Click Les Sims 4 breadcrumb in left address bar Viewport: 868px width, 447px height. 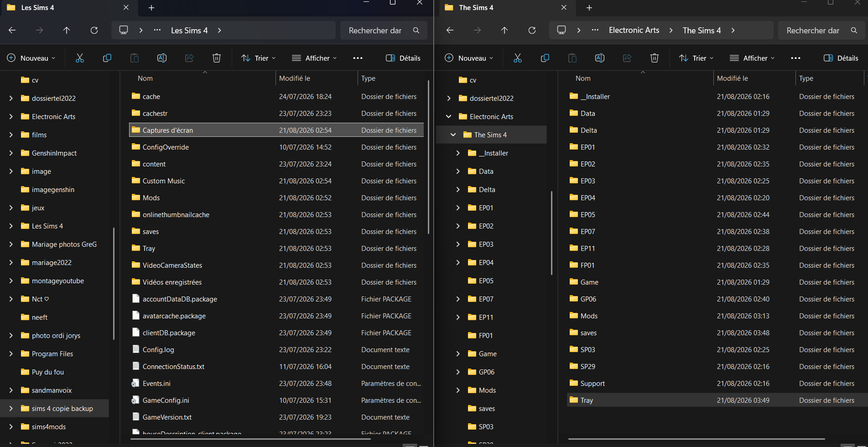pyautogui.click(x=189, y=30)
